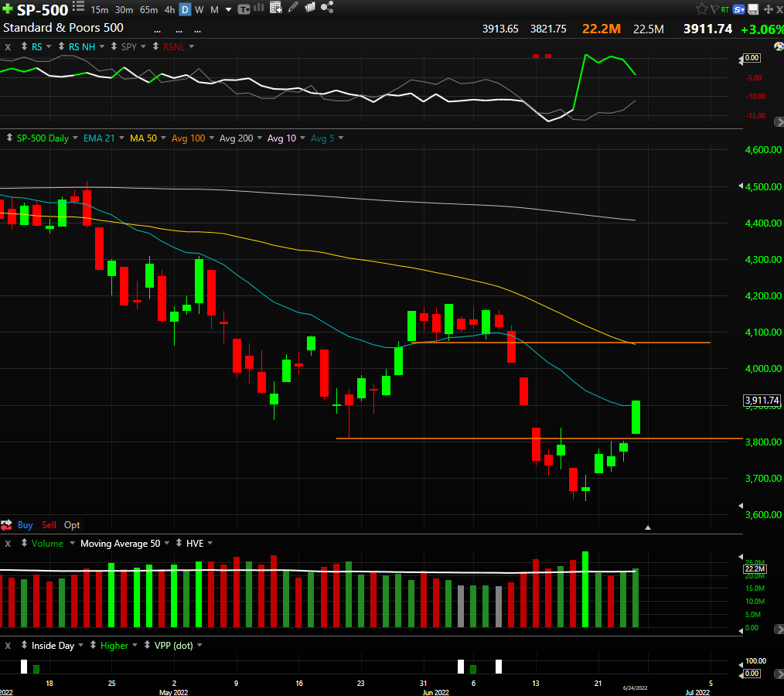784x696 pixels.
Task: Click the reorder arrows next to Volume
Action: pyautogui.click(x=24, y=543)
